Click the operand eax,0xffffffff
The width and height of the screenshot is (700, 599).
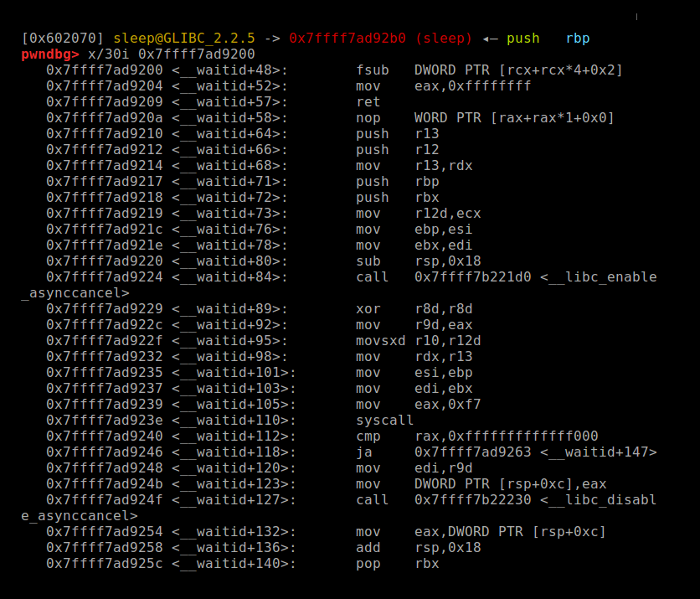[473, 86]
